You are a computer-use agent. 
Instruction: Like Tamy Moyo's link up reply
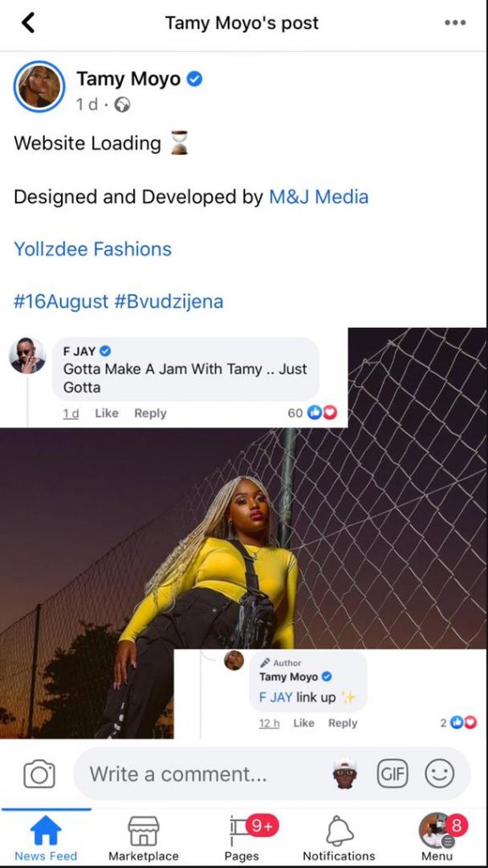pyautogui.click(x=303, y=723)
